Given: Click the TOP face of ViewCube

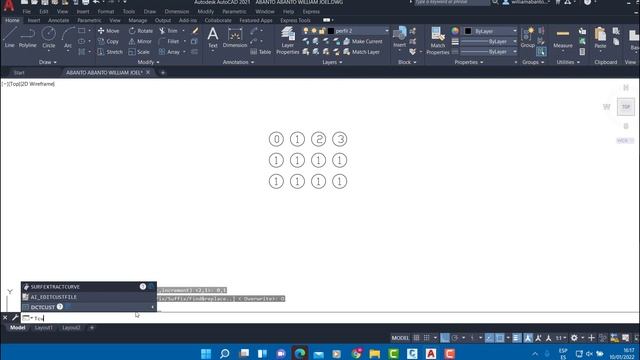Looking at the screenshot, I should click(626, 107).
